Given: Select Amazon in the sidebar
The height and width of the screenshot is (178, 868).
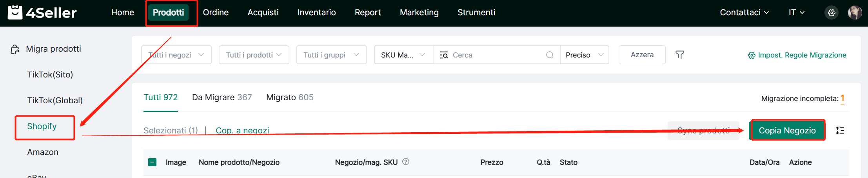Looking at the screenshot, I should pos(43,152).
